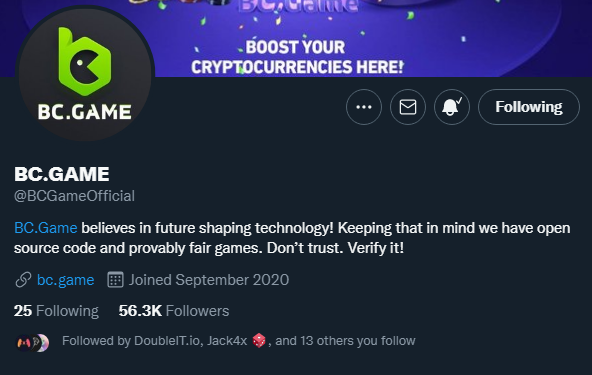Image resolution: width=592 pixels, height=375 pixels.
Task: Click the BC.Game link in bio
Action: (x=46, y=228)
